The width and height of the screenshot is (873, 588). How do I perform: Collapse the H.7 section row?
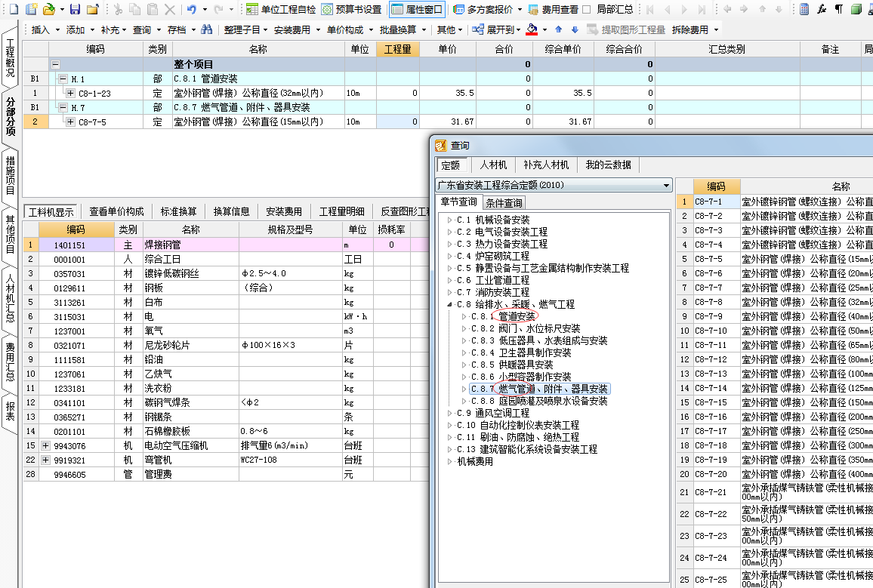tap(63, 107)
